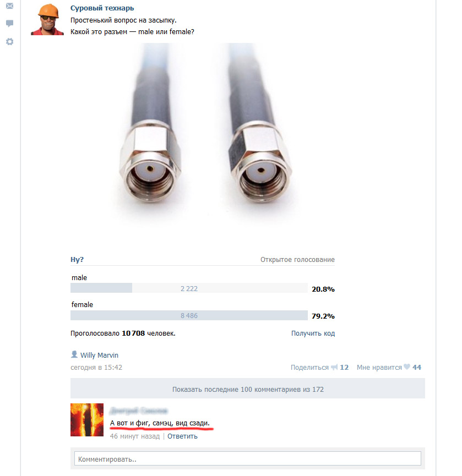The image size is (462, 476).
Task: Open the envelope messages icon
Action: tap(10, 6)
